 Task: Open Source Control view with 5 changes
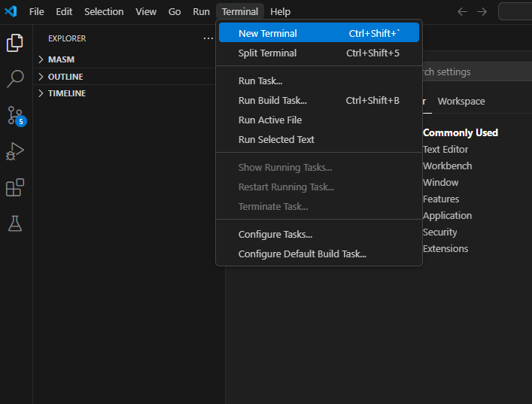coord(16,116)
